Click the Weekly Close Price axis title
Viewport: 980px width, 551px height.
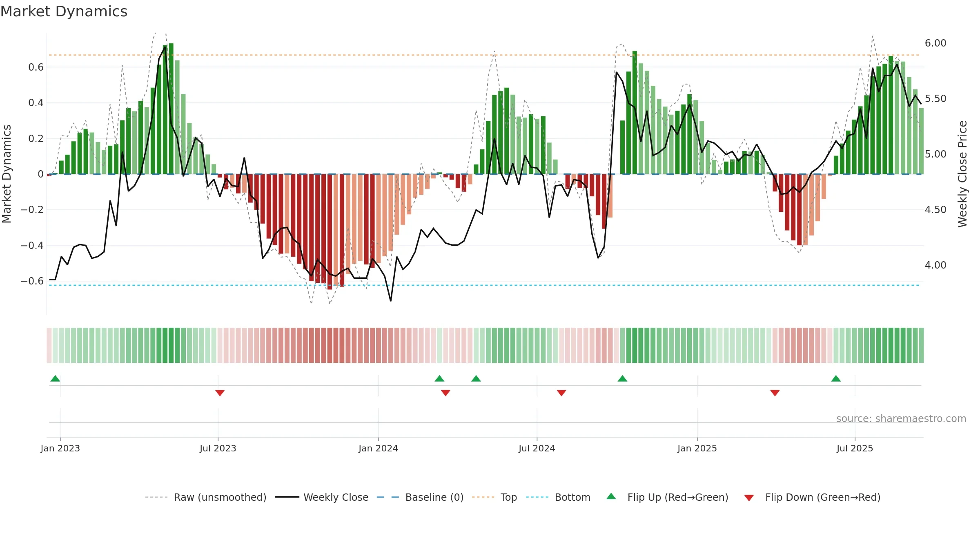pyautogui.click(x=963, y=174)
